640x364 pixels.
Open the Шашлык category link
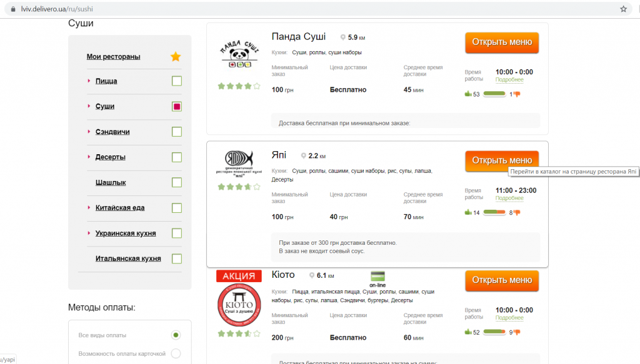(111, 182)
